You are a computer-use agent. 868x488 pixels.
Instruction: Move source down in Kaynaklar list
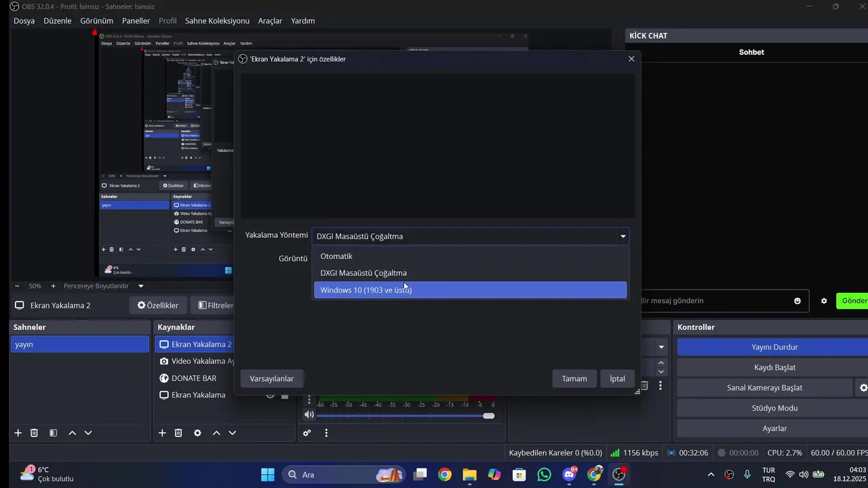point(233,433)
